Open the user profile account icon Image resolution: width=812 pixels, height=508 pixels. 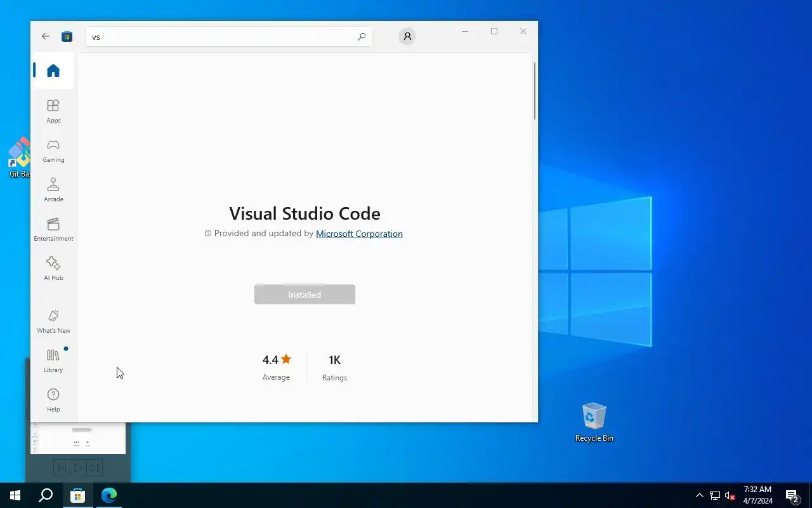pyautogui.click(x=407, y=36)
